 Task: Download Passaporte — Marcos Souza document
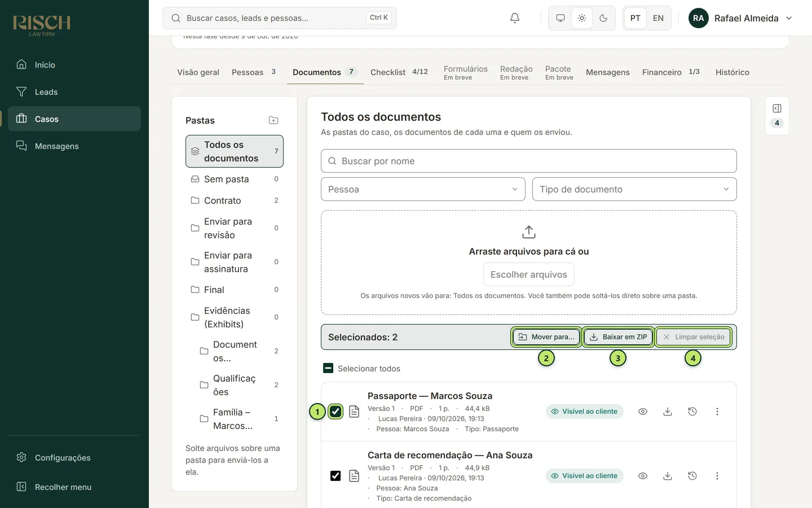(x=668, y=411)
